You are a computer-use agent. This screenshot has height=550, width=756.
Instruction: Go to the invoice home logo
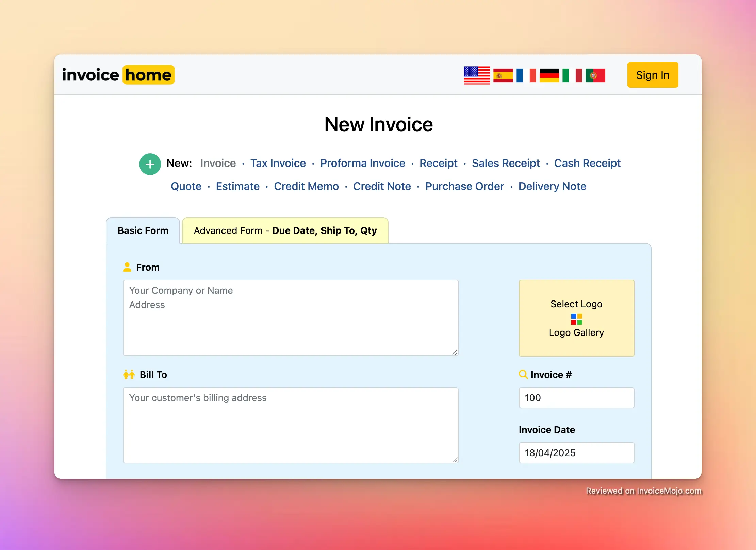(118, 75)
